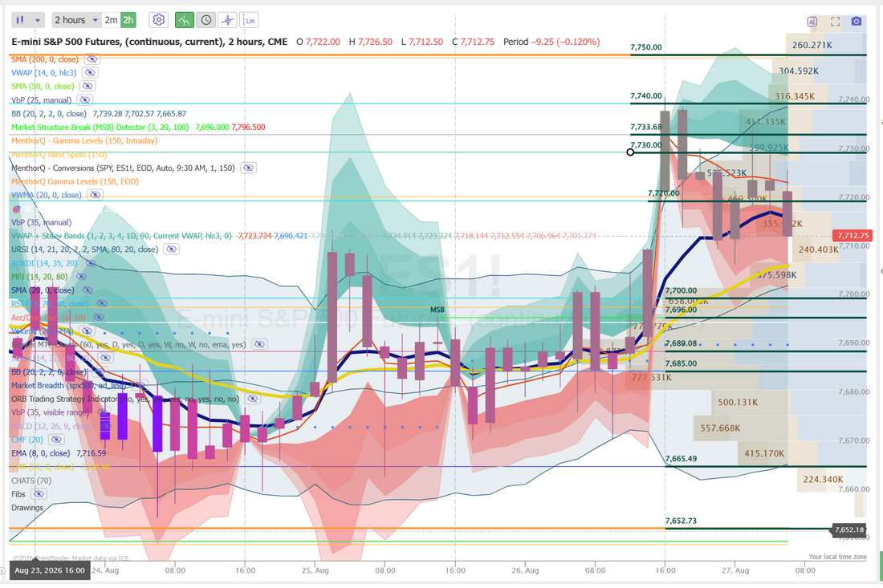This screenshot has width=883, height=588.
Task: Click the clock extended-hours icon
Action: pos(206,20)
